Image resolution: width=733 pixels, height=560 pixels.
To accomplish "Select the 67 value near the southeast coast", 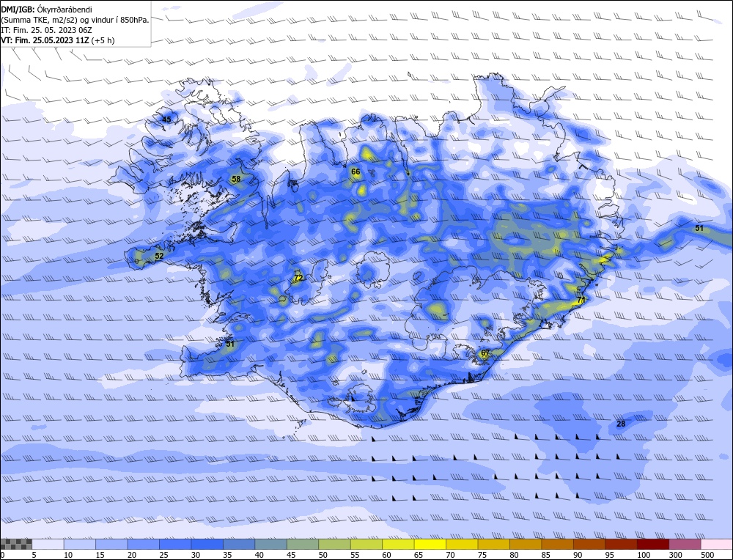I will point(485,353).
